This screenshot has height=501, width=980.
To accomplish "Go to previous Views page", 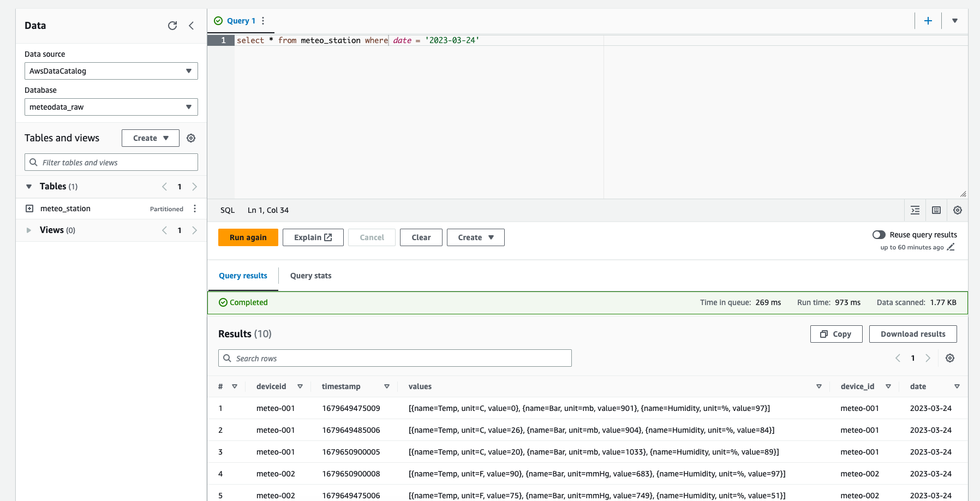I will point(164,230).
